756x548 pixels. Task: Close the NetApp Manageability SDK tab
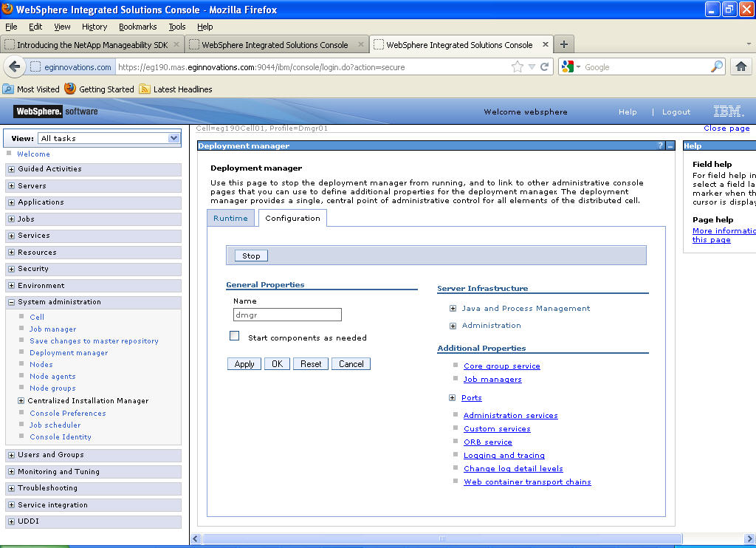[176, 44]
